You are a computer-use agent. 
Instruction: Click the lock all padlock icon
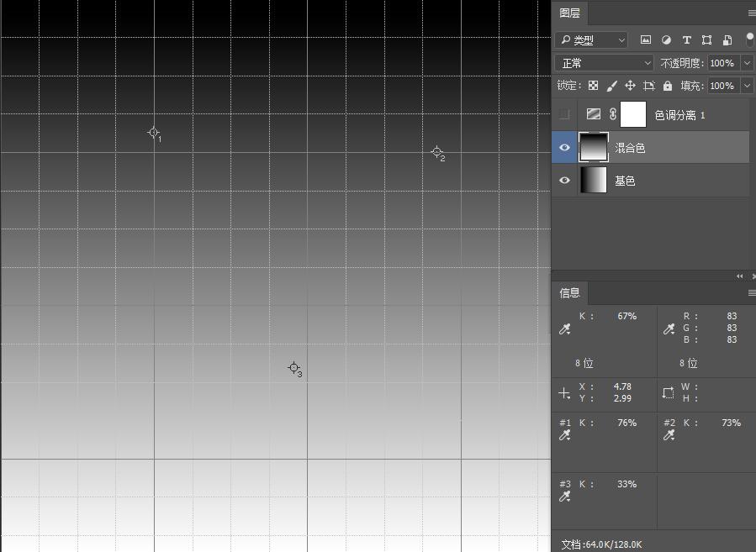point(668,86)
